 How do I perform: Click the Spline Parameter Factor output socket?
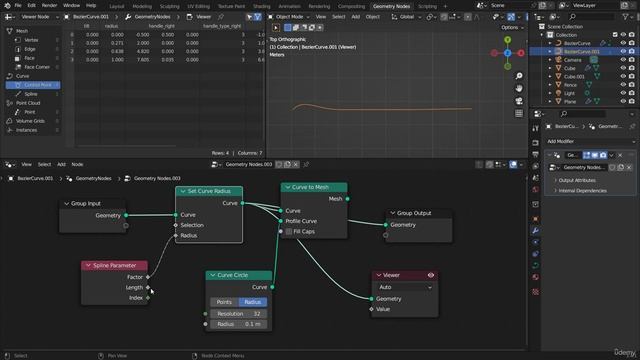148,277
